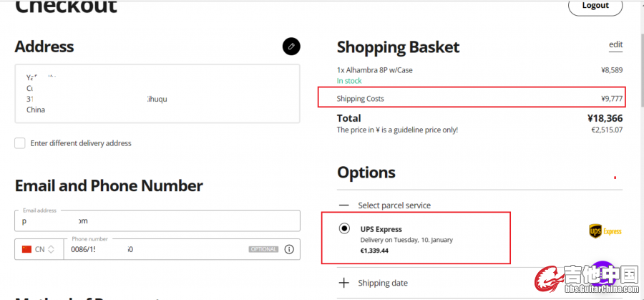Click the edit link in Shopping Basket
Image resolution: width=644 pixels, height=300 pixels.
pyautogui.click(x=615, y=44)
